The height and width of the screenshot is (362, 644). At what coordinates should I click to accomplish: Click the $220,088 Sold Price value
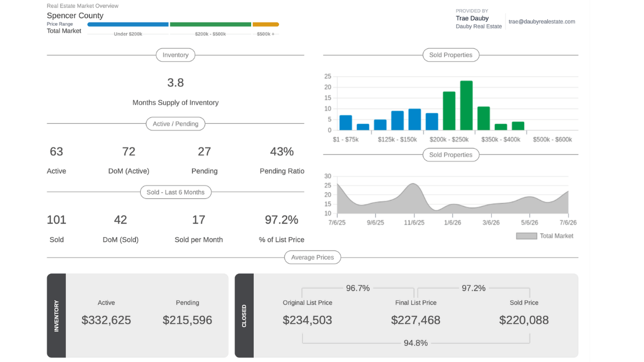tap(524, 320)
